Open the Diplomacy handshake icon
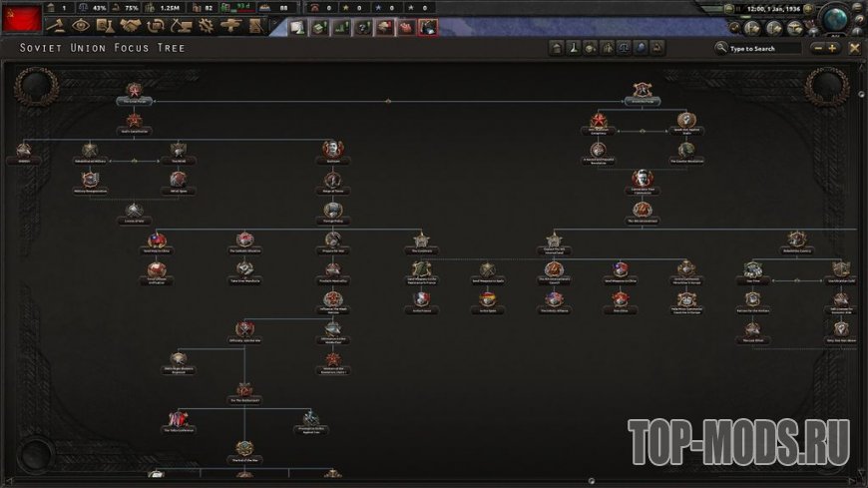This screenshot has height=488, width=868. click(x=131, y=26)
